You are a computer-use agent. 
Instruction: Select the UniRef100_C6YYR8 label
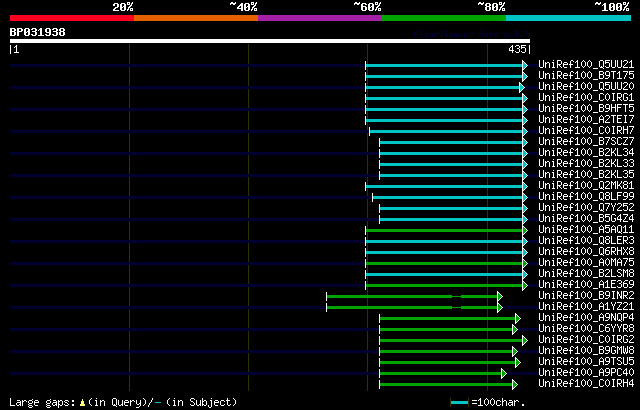586,329
